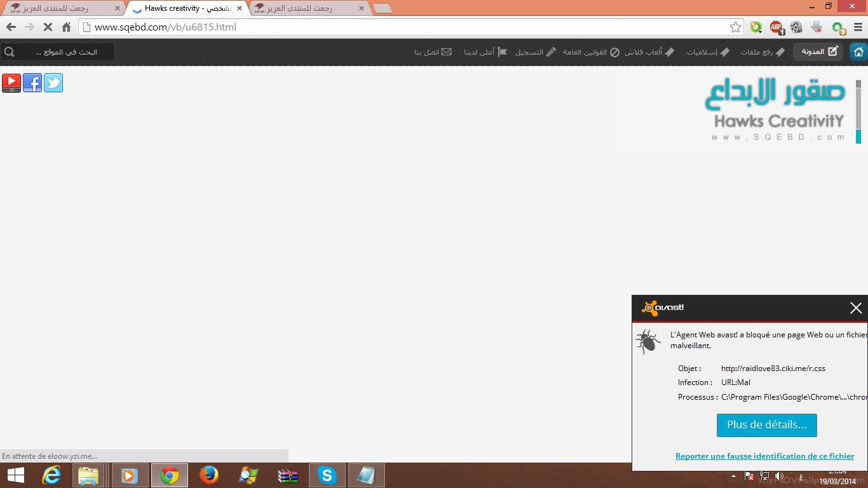Open Skype from the taskbar
Screen dimensions: 868x488
[327, 475]
